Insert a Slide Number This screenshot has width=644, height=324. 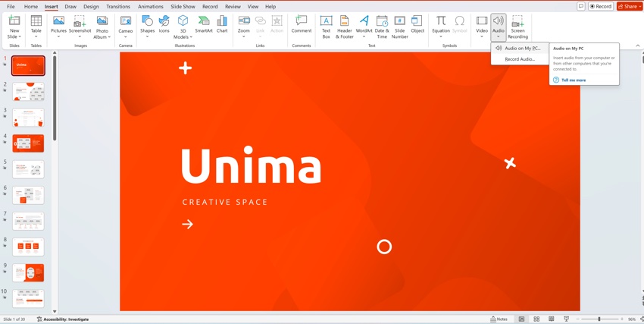pos(399,27)
